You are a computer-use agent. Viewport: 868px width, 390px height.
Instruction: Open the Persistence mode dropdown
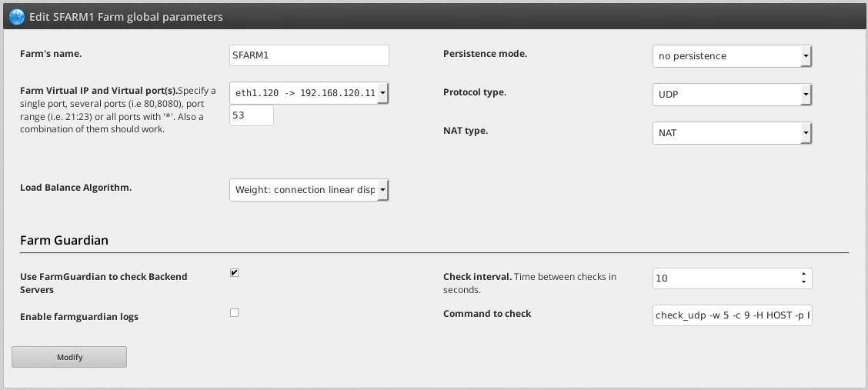pos(732,56)
